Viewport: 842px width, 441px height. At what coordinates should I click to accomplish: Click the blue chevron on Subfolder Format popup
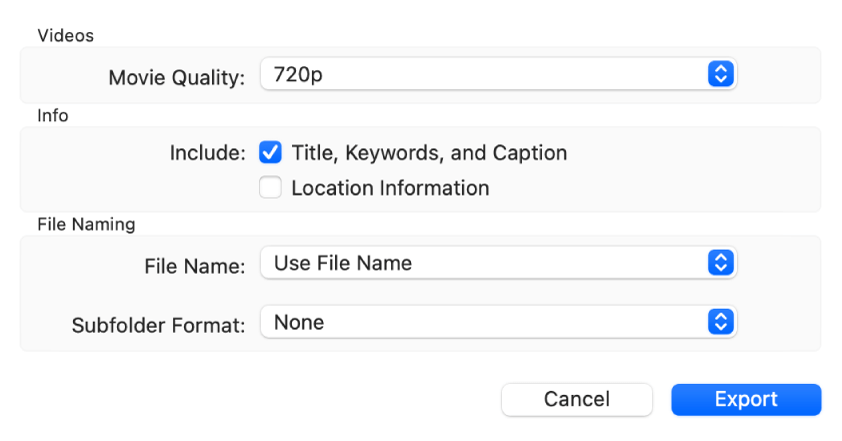coord(720,322)
